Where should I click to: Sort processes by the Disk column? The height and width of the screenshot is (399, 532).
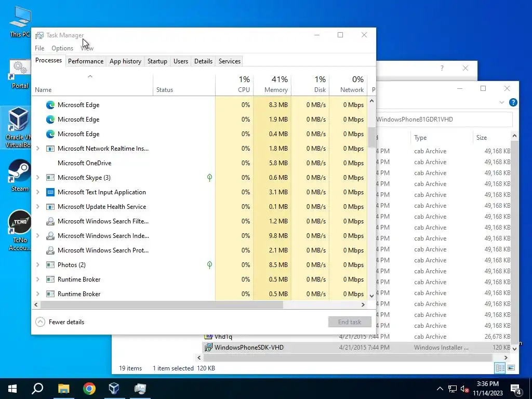[x=310, y=85]
